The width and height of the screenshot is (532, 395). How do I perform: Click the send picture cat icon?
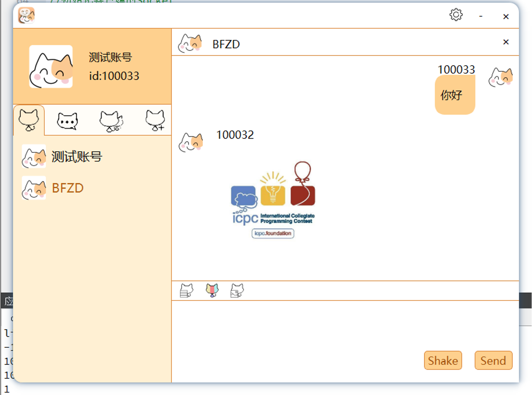click(237, 291)
